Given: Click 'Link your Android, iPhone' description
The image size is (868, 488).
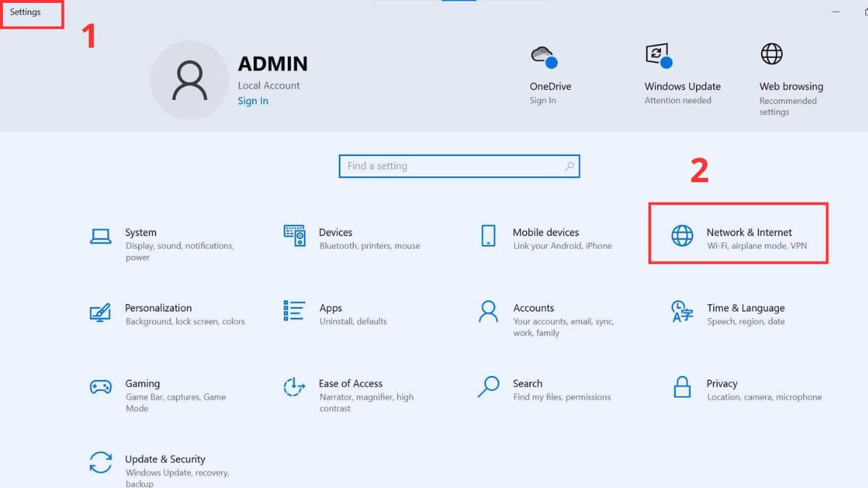Looking at the screenshot, I should pyautogui.click(x=562, y=246).
